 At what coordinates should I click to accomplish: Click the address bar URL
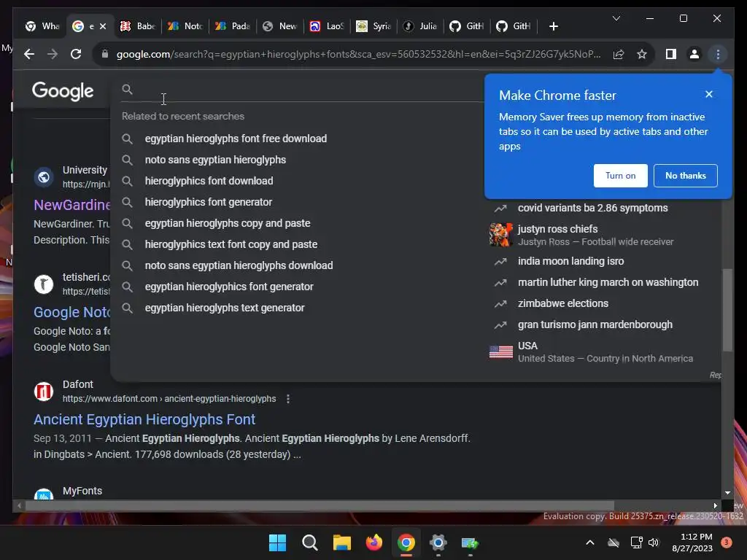(358, 54)
